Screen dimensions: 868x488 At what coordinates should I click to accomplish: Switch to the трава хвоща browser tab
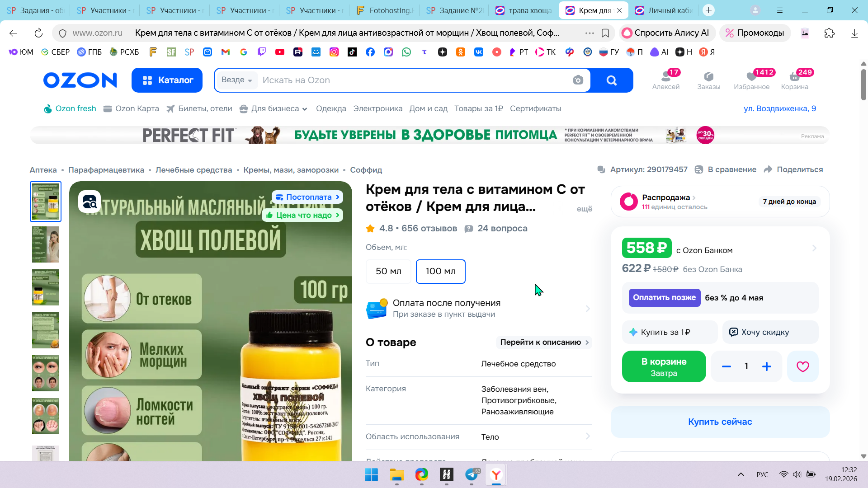point(524,10)
